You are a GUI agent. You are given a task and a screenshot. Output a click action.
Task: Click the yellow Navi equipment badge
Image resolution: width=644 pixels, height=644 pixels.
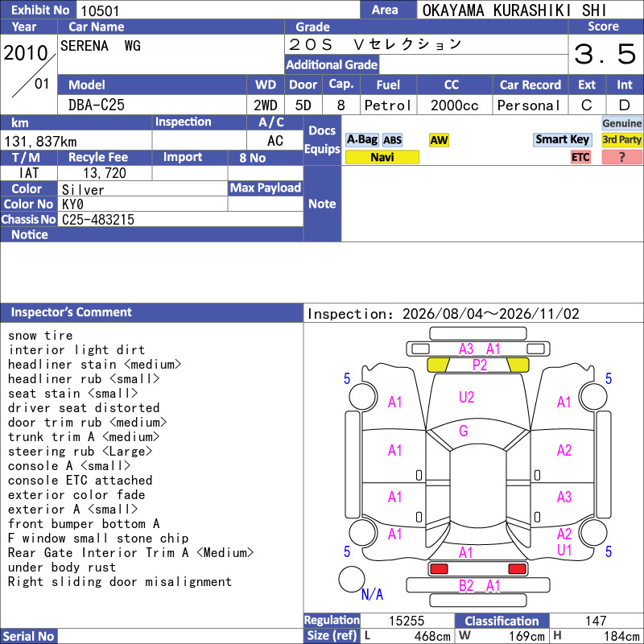(382, 157)
